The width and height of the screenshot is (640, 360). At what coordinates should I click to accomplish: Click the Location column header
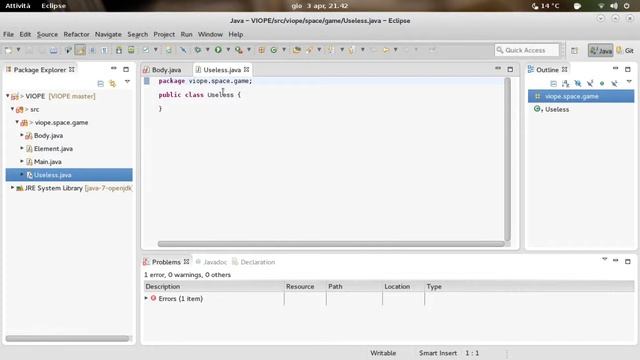pyautogui.click(x=403, y=287)
